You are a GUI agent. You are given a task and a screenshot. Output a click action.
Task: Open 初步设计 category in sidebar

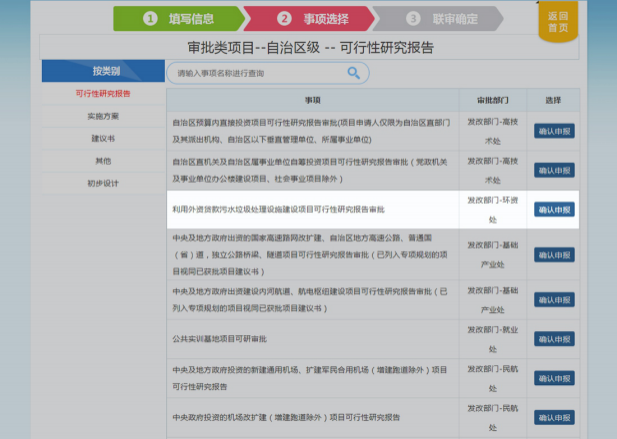103,183
